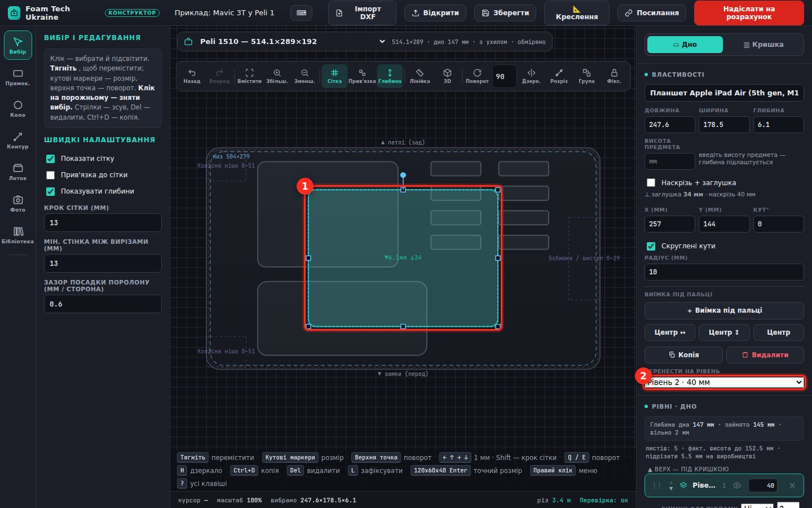Toggle the Сітка grid toolbar icon
Screen dimensions: 812x508
tap(334, 76)
